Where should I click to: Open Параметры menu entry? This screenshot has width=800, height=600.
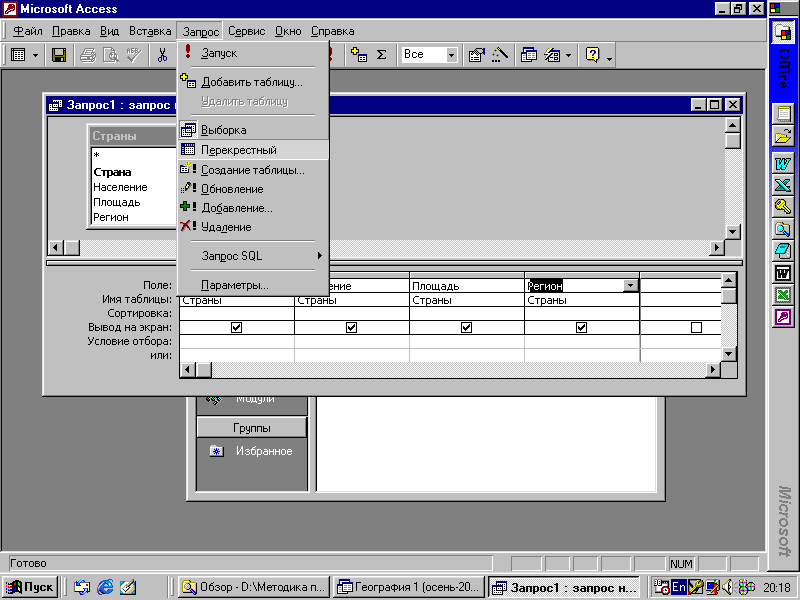[x=253, y=285]
